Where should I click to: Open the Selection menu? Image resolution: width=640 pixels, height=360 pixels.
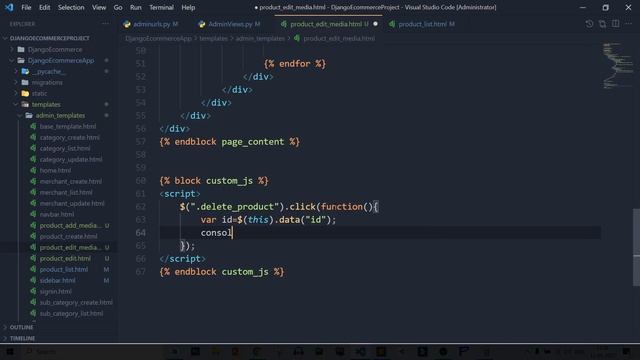(x=71, y=7)
